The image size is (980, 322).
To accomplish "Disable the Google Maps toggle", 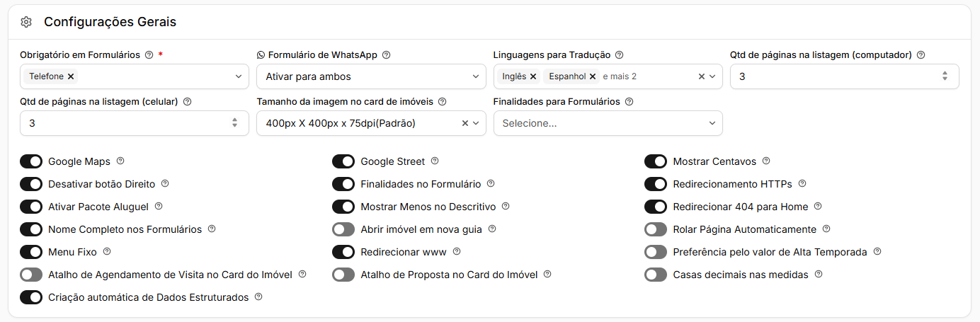I will click(31, 161).
